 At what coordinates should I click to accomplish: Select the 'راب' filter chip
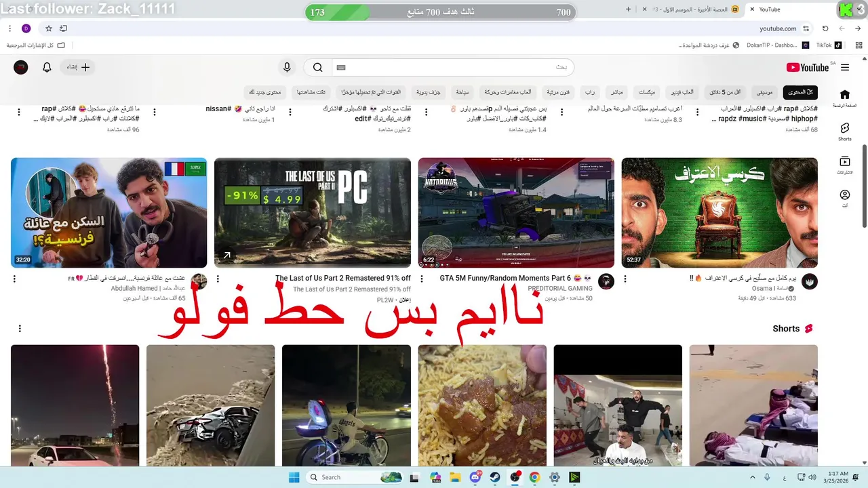591,91
